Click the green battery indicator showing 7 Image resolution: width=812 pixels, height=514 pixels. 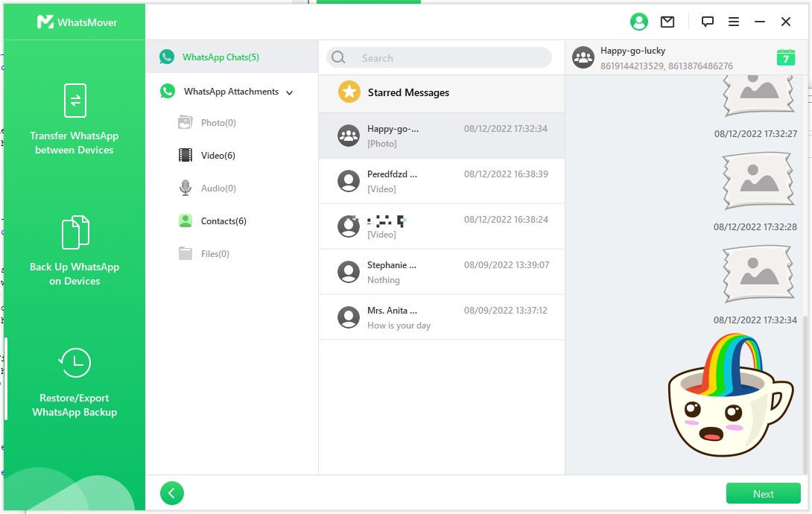(x=786, y=56)
